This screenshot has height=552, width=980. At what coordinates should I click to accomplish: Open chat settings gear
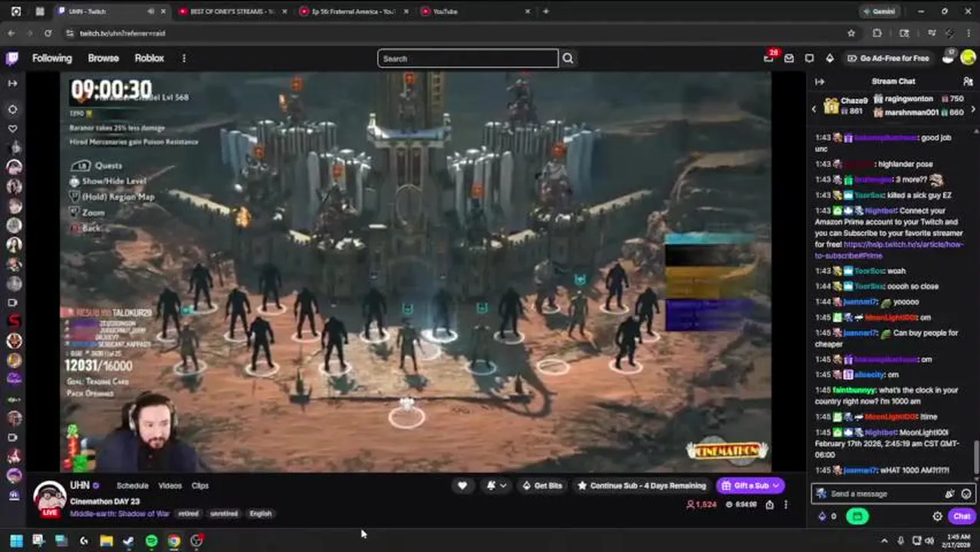[937, 517]
